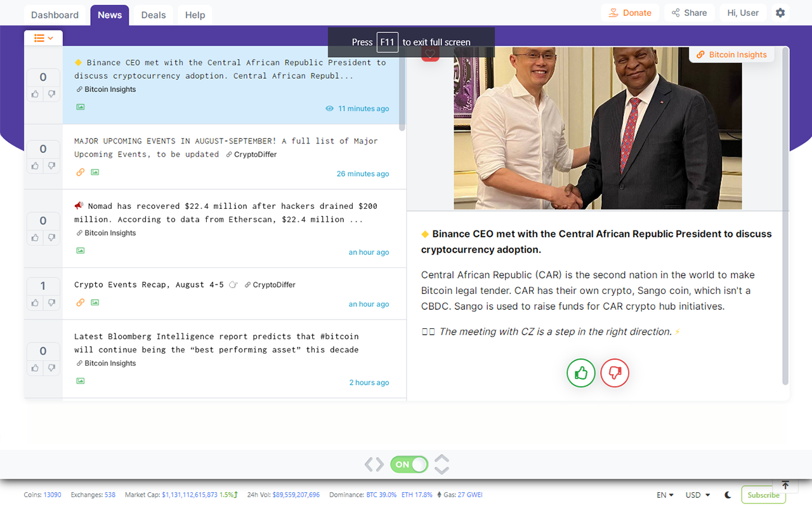Toggle dark mode with the moon icon

(728, 495)
